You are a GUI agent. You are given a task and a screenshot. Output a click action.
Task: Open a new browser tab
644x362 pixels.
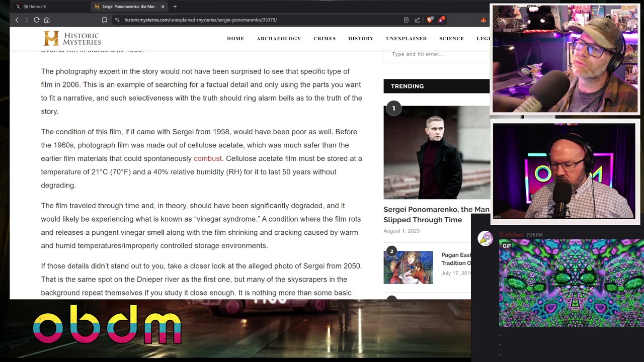tap(175, 7)
